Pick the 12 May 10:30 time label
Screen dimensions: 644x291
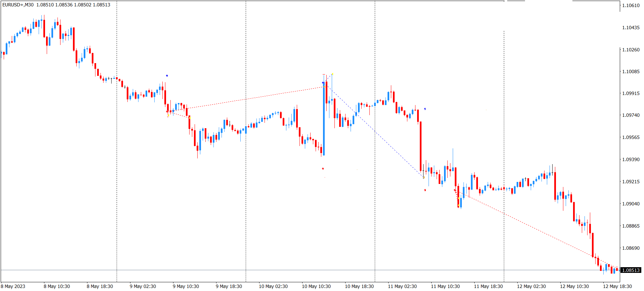[x=574, y=286]
